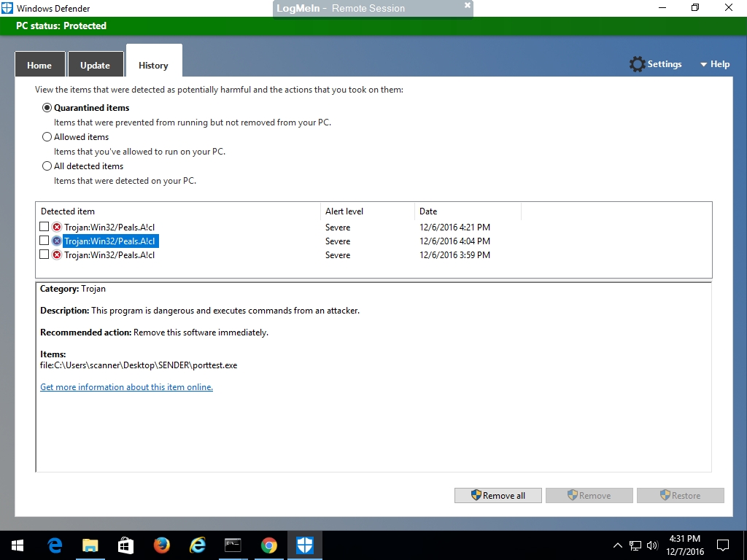Viewport: 747px width, 560px height.
Task: Check the box for 3:59 PM Trojan entry
Action: coord(44,254)
